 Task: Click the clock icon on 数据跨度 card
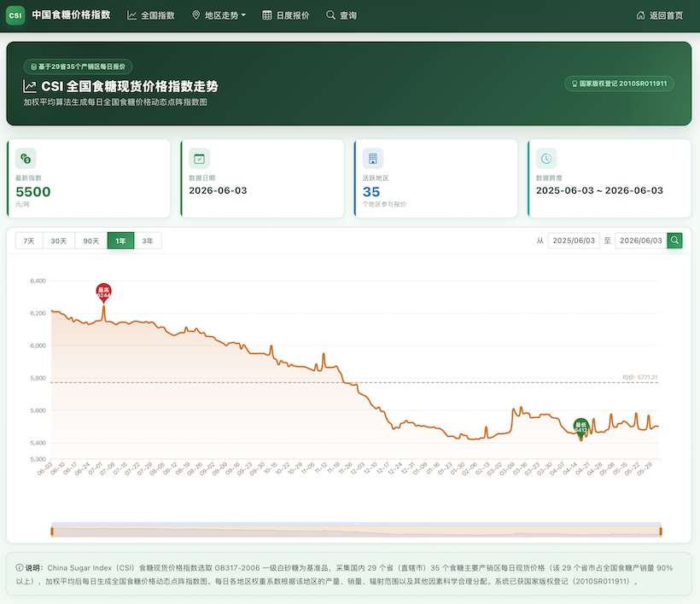coord(546,159)
